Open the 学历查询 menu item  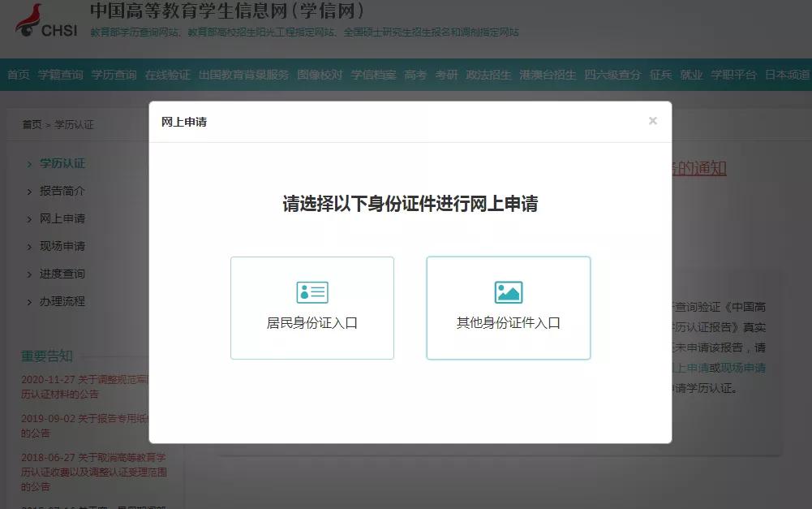tap(113, 73)
